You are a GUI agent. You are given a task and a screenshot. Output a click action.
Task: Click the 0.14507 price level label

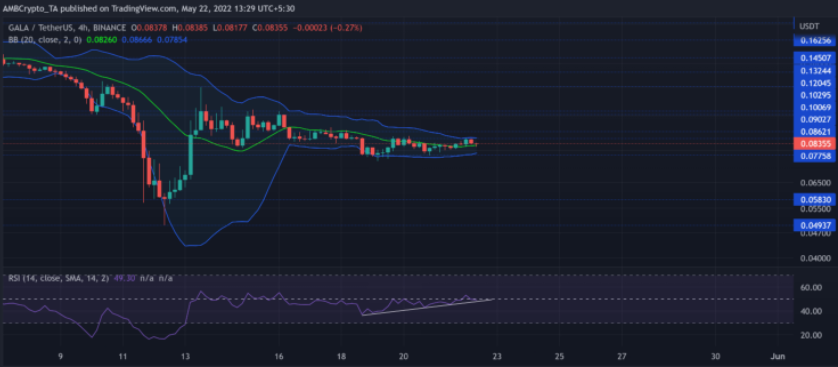pyautogui.click(x=815, y=58)
